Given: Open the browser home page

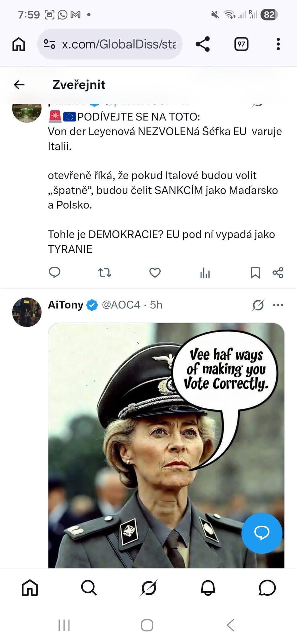Looking at the screenshot, I should click(x=19, y=44).
